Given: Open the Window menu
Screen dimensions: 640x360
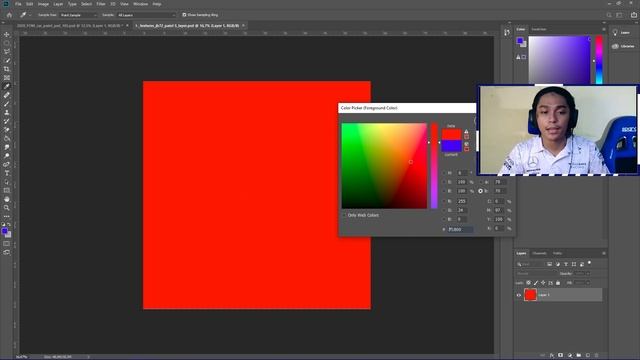Looking at the screenshot, I should pos(140,4).
